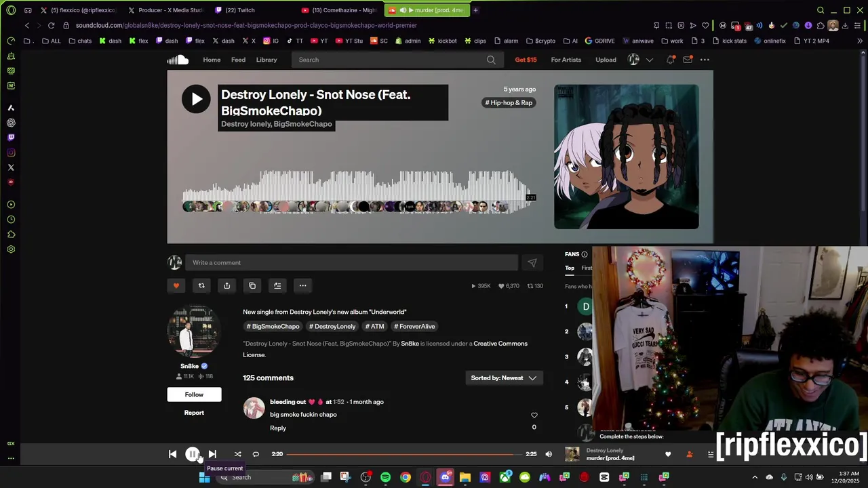
Task: Expand the bookmarks overflow chevron
Action: (860, 41)
